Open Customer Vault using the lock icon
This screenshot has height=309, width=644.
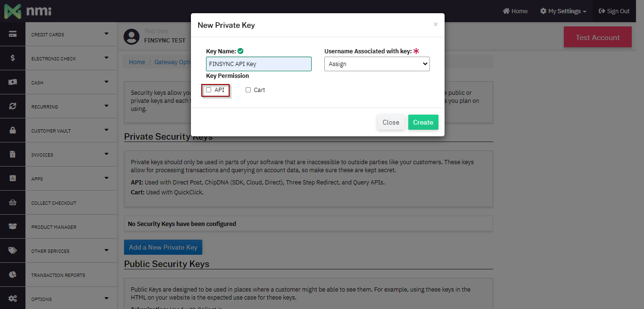tap(13, 130)
